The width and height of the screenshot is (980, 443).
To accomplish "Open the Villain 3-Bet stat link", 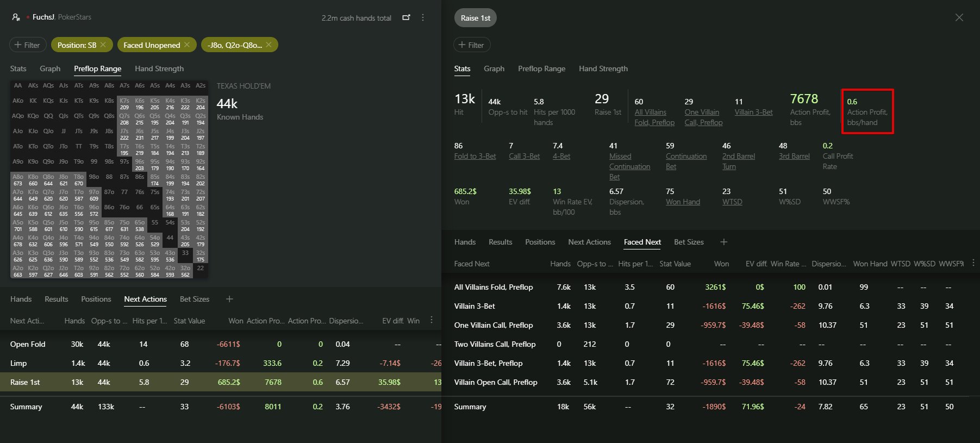I will [753, 112].
